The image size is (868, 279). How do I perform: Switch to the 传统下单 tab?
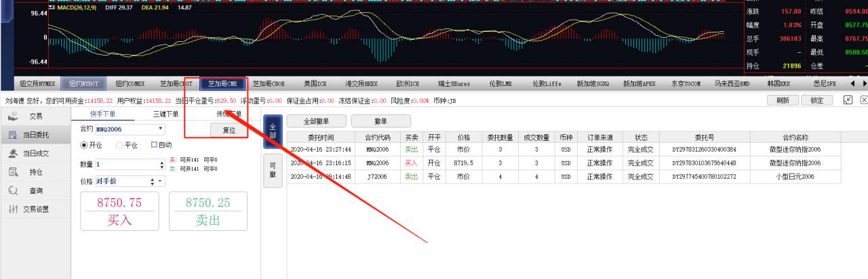[x=229, y=114]
